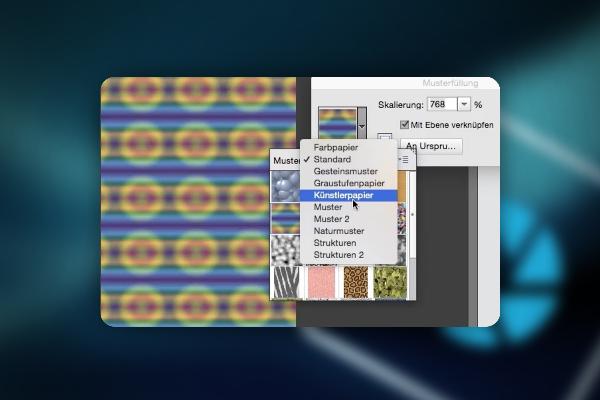Pick the leopard skin pattern thumbnail
This screenshot has width=600, height=400.
pyautogui.click(x=356, y=282)
